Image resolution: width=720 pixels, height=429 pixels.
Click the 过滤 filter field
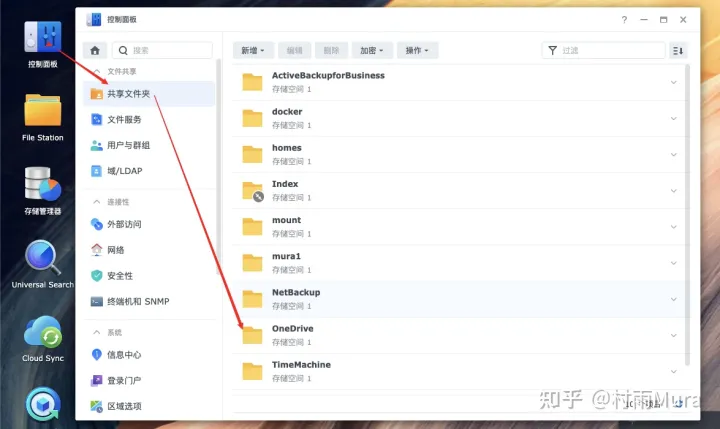coord(603,51)
